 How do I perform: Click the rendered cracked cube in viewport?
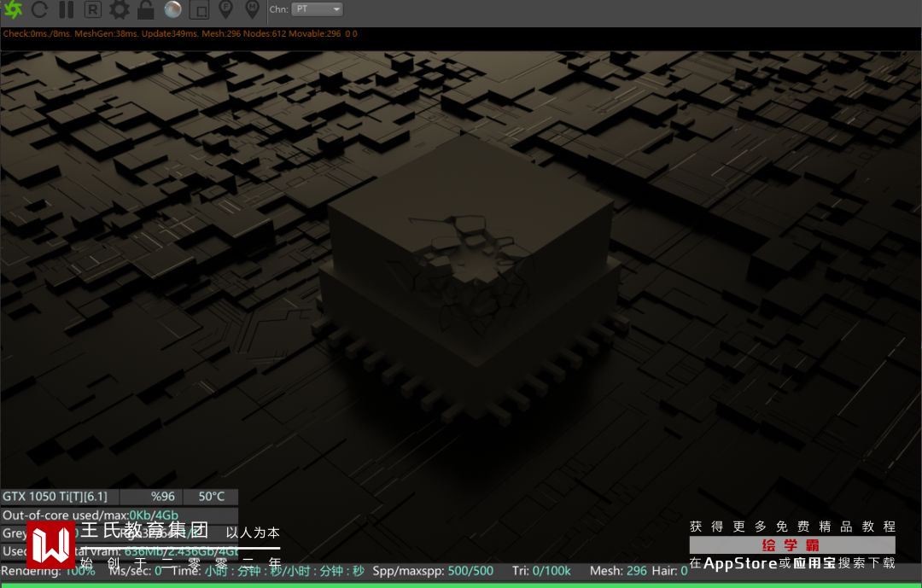click(470, 277)
